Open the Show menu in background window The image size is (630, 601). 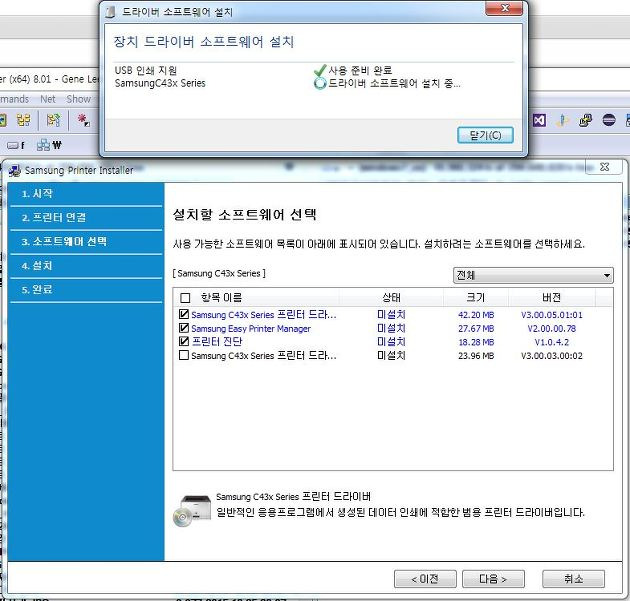(x=78, y=99)
